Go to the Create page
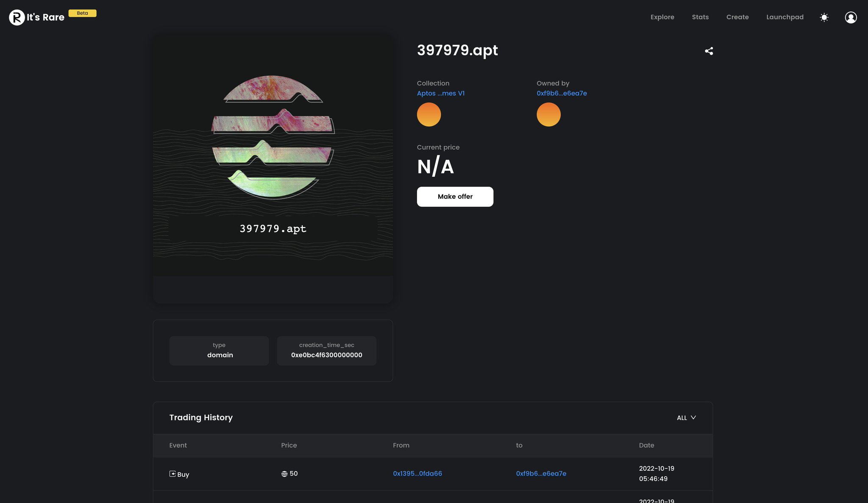The width and height of the screenshot is (868, 503). (737, 17)
